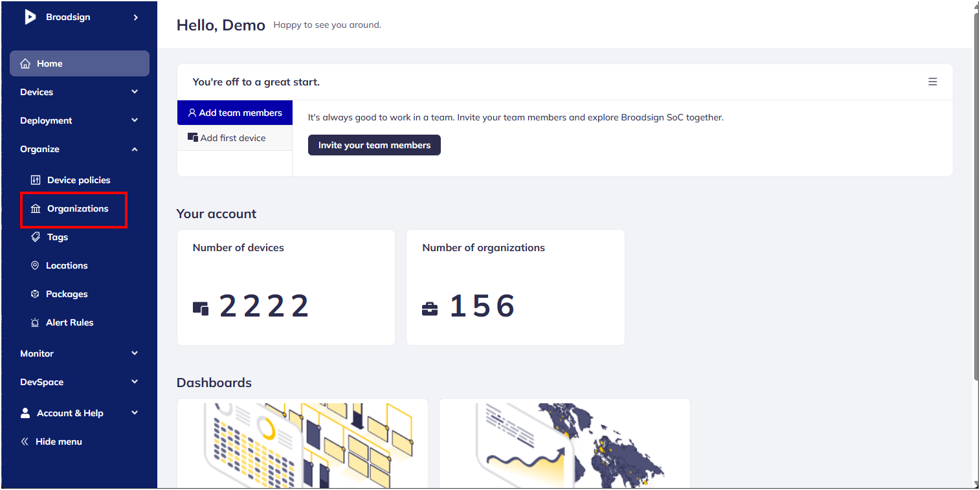Click the Alert Rules siren icon
Screen dimensions: 980x490
click(35, 322)
